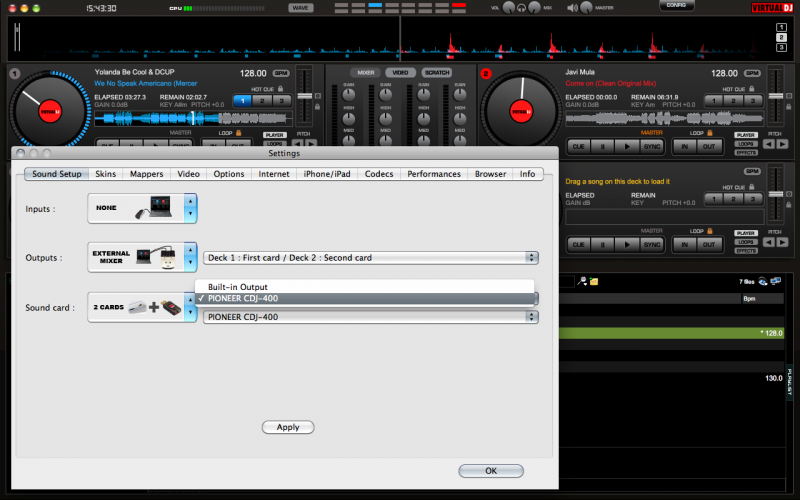Show deck 2 EFFECTS panel
Image resolution: width=800 pixels, height=500 pixels.
[x=746, y=153]
